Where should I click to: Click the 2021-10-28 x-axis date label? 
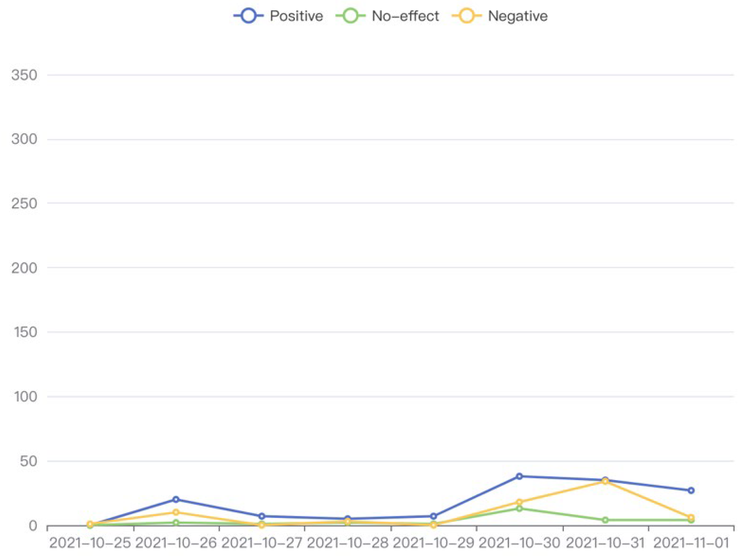pos(347,543)
